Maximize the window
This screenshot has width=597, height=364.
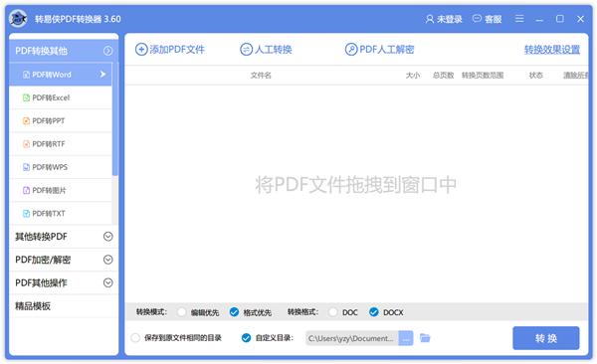click(559, 19)
